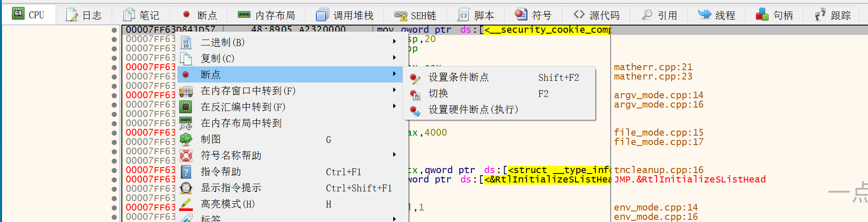The width and height of the screenshot is (868, 222).
Task: Toggle breakpoint dot on env_mode.cpp:16 row
Action: coord(114,217)
